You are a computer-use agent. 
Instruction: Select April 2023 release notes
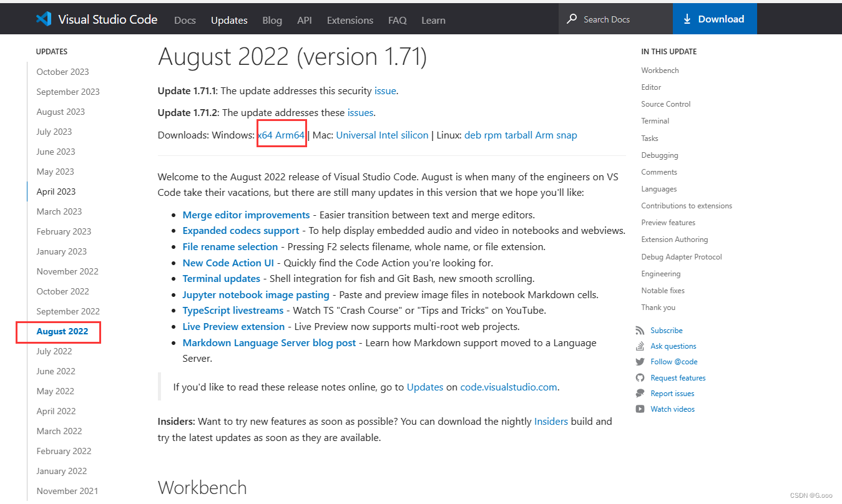coord(56,191)
